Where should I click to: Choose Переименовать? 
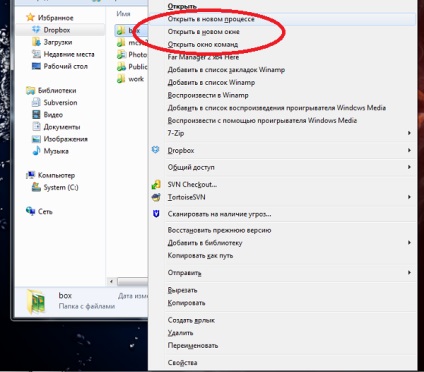coord(283,345)
